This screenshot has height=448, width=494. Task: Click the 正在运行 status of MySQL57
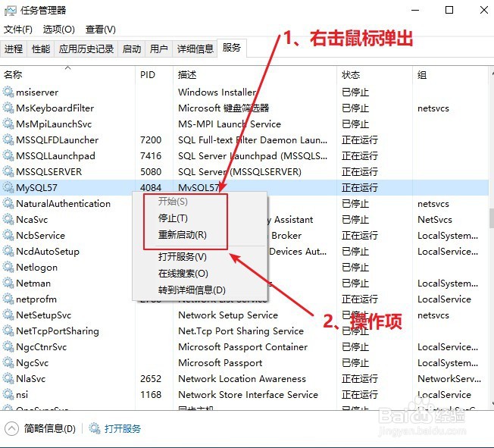pyautogui.click(x=360, y=187)
